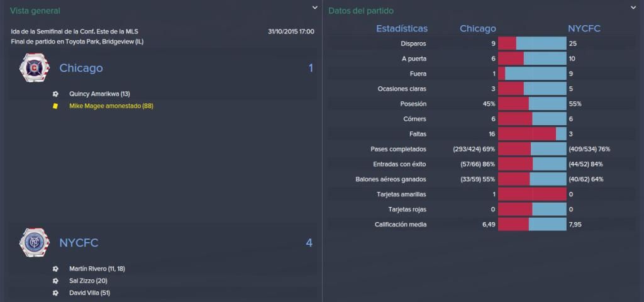Click the Disparos statistic row bar
This screenshot has height=302, width=644.
click(x=532, y=43)
